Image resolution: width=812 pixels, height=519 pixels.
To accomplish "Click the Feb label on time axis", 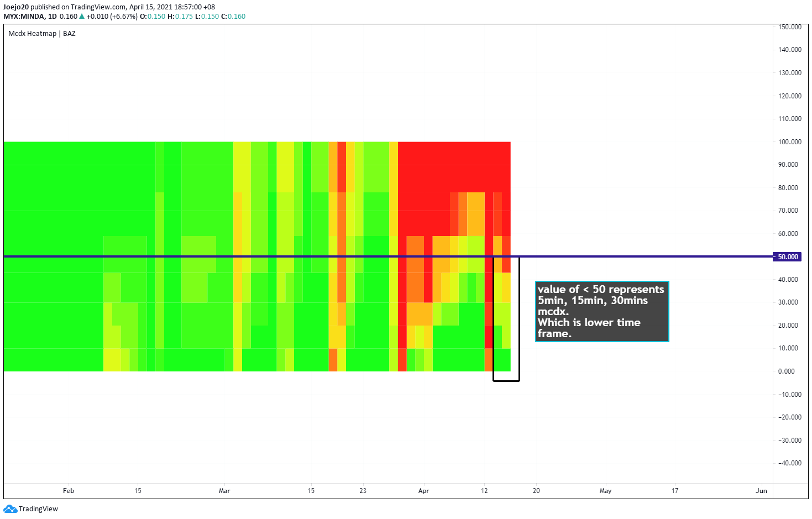I will [x=69, y=491].
